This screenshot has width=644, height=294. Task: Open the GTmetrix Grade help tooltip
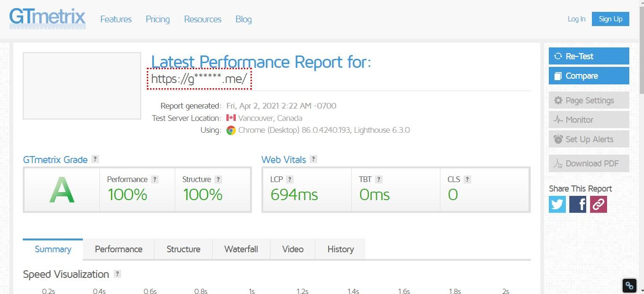(x=95, y=159)
